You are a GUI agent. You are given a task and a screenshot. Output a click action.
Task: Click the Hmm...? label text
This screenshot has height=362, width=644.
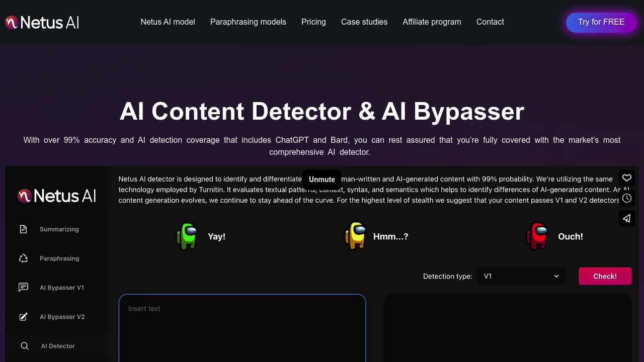coord(391,236)
